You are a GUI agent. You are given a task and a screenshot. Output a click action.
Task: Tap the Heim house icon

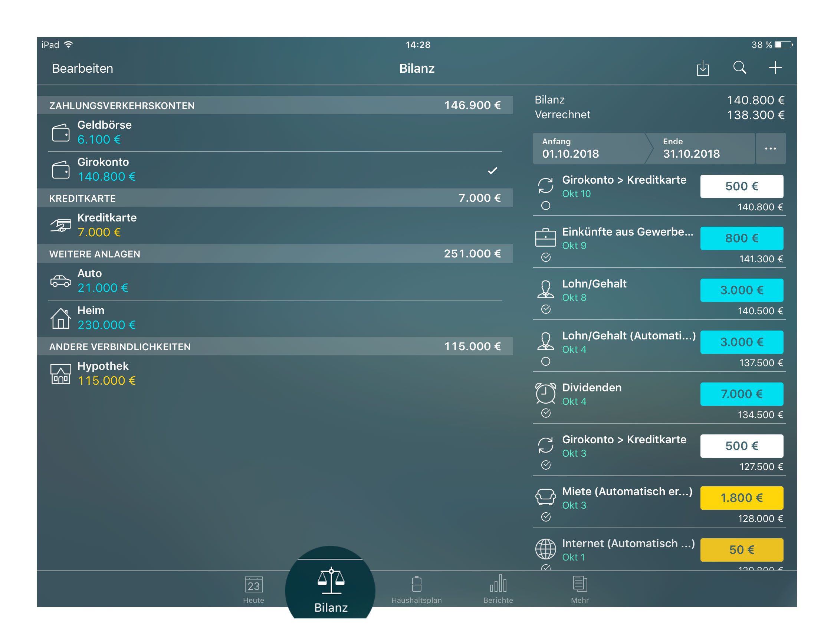[x=61, y=318]
